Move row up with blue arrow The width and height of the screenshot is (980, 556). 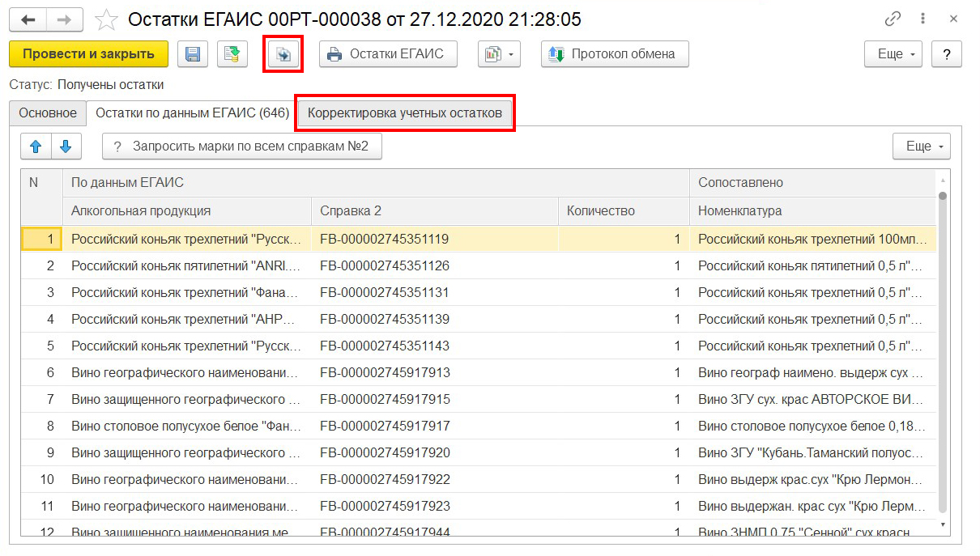pyautogui.click(x=35, y=146)
